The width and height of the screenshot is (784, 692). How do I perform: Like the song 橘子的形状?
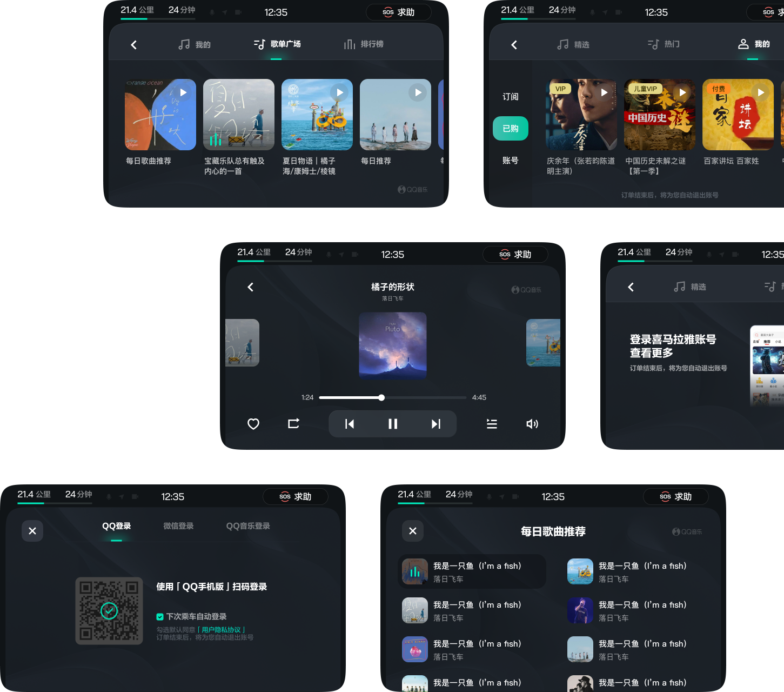click(x=253, y=424)
